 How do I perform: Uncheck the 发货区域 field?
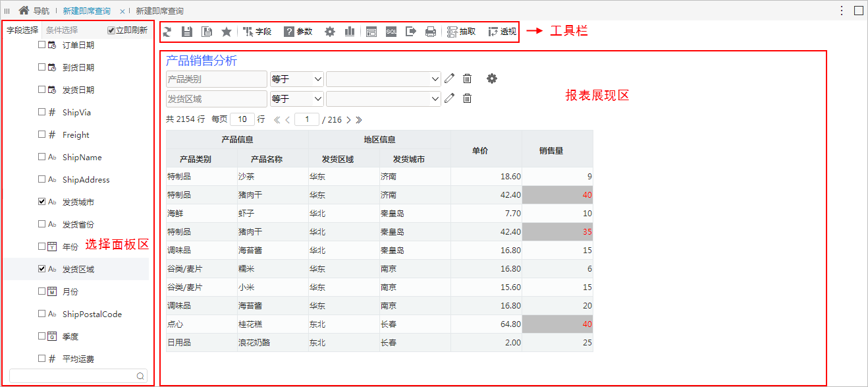click(x=42, y=269)
